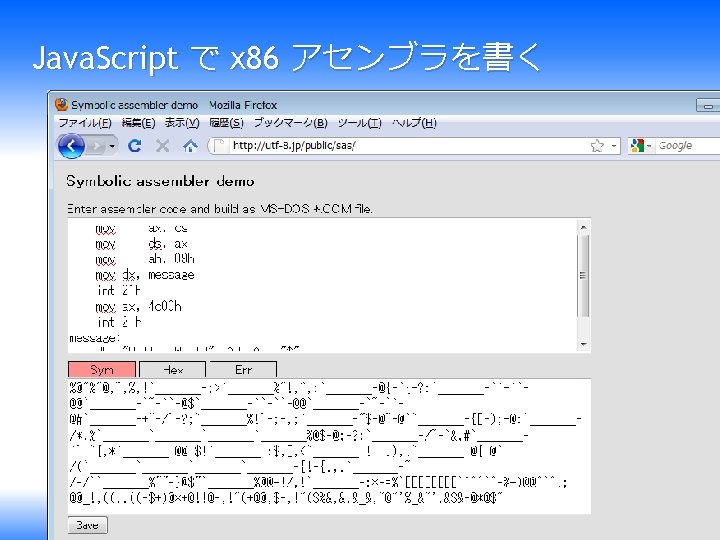Image resolution: width=720 pixels, height=540 pixels.
Task: Open the ファイル(F) menu
Action: click(x=85, y=123)
